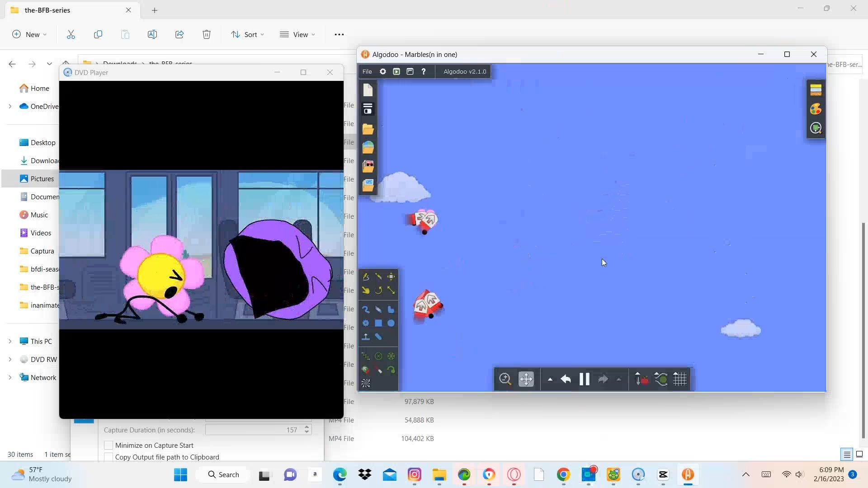This screenshot has height=488, width=868.
Task: Open the Sort dropdown in File Explorer
Action: pyautogui.click(x=247, y=34)
